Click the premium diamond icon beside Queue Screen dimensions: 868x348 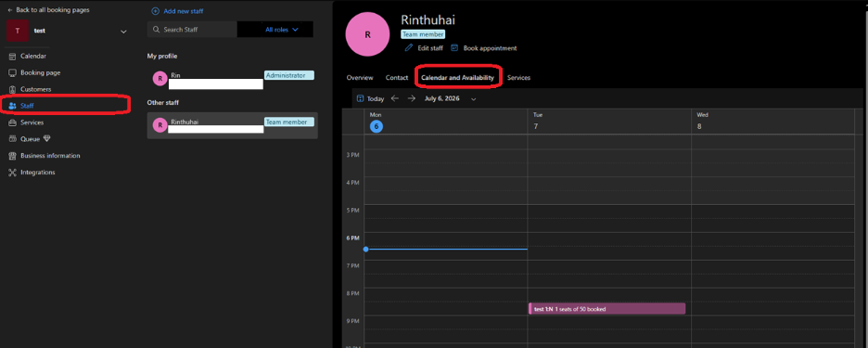47,139
